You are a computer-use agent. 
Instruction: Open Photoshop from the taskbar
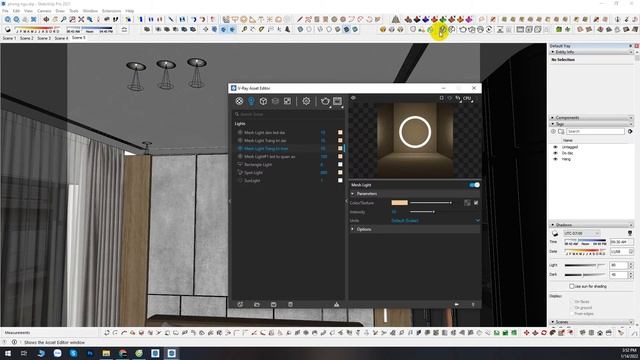point(90,353)
